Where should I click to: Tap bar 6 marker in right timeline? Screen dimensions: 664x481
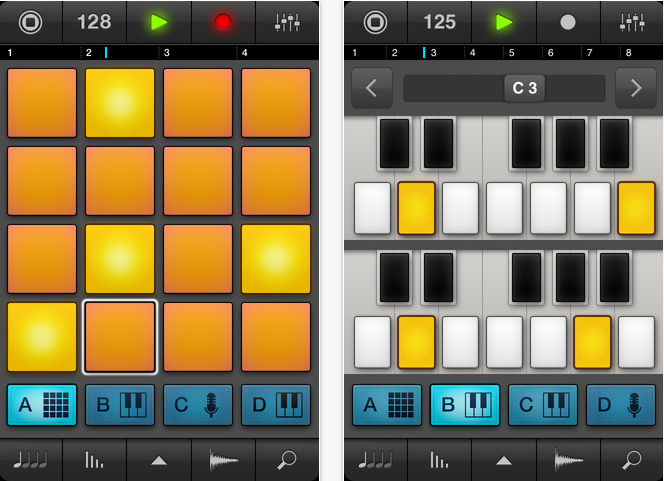tap(550, 53)
